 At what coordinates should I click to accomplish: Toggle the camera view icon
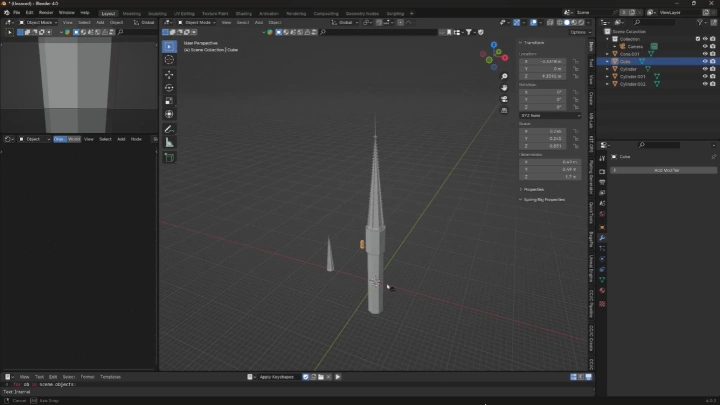[504, 99]
